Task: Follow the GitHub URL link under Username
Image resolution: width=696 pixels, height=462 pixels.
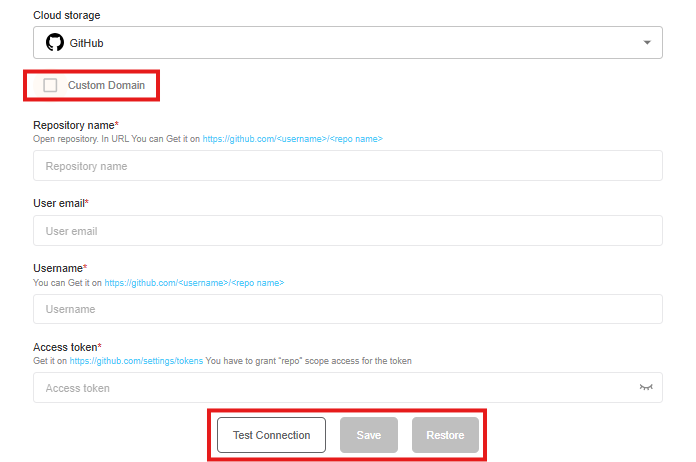Action: tap(194, 283)
